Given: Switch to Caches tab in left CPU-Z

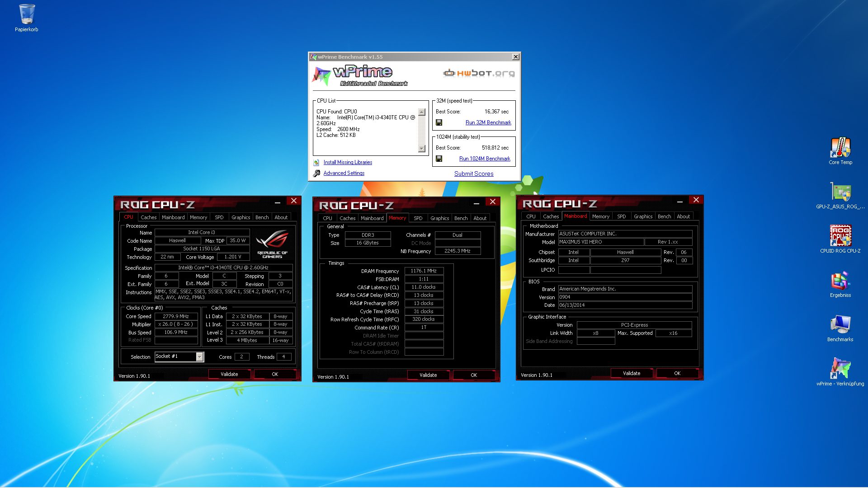Looking at the screenshot, I should (x=149, y=217).
